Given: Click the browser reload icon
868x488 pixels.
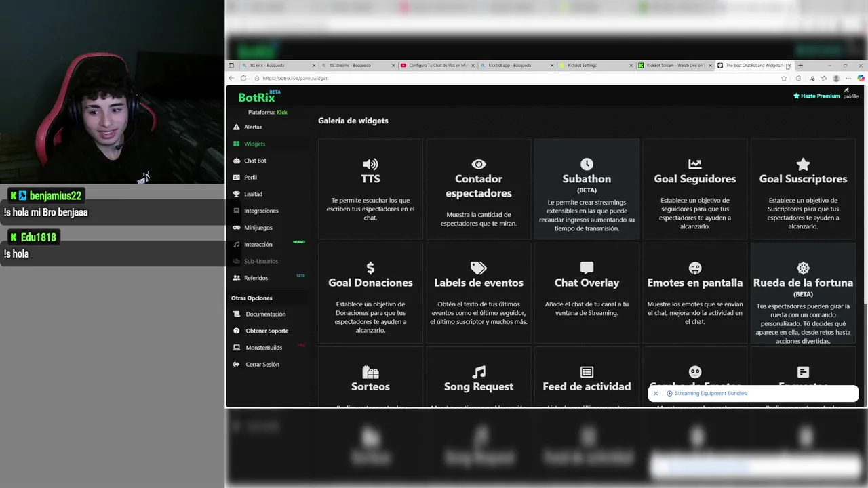Looking at the screenshot, I should 243,78.
